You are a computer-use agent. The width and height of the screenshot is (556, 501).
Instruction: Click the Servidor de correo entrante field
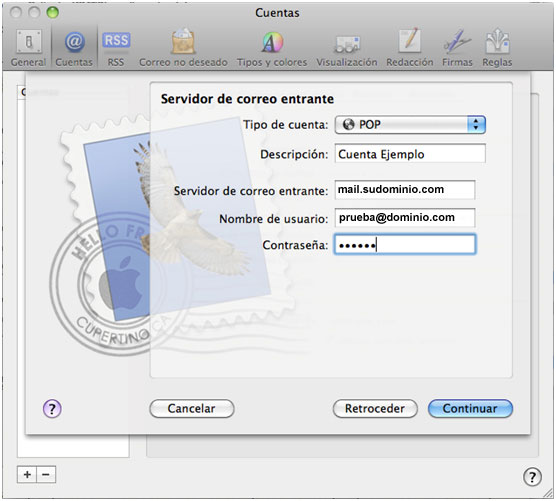pyautogui.click(x=405, y=190)
